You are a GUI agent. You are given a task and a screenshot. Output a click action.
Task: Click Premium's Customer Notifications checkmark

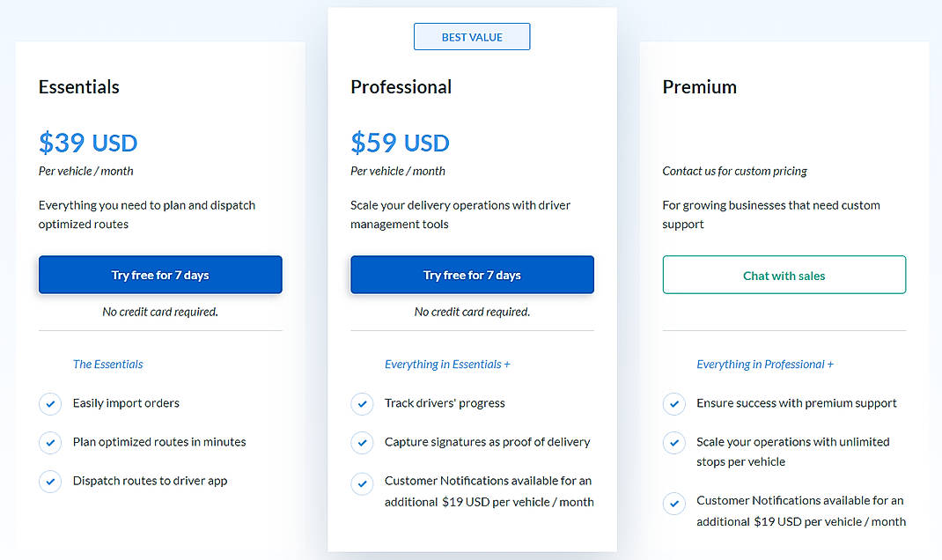pos(674,503)
